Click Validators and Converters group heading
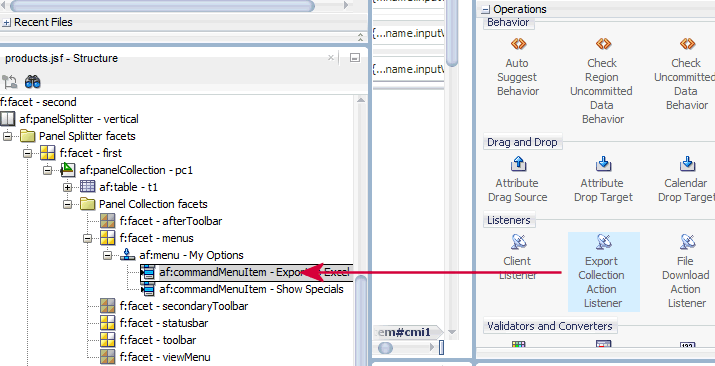 point(549,326)
